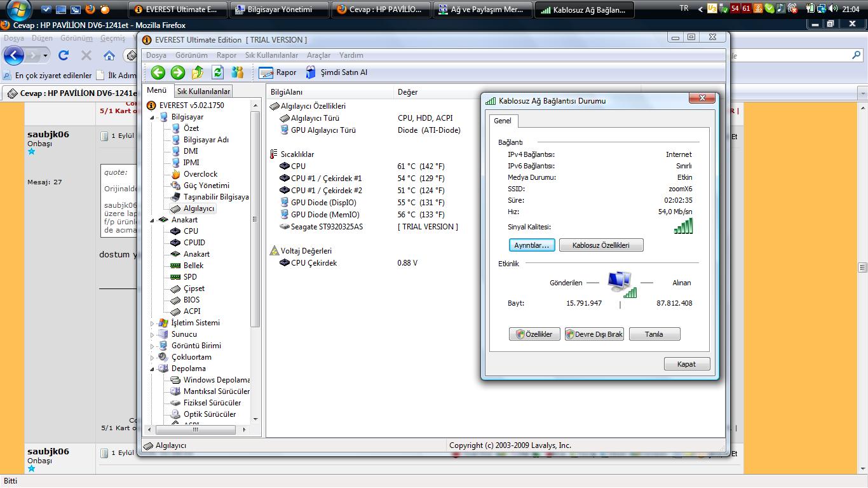868x488 pixels.
Task: Select IPMI tree item
Action: pyautogui.click(x=191, y=163)
